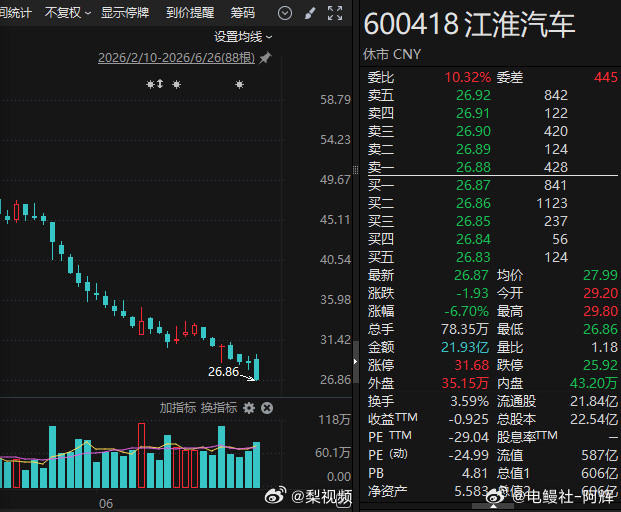Click the PB value 4.81
This screenshot has width=621, height=512.
tap(474, 473)
